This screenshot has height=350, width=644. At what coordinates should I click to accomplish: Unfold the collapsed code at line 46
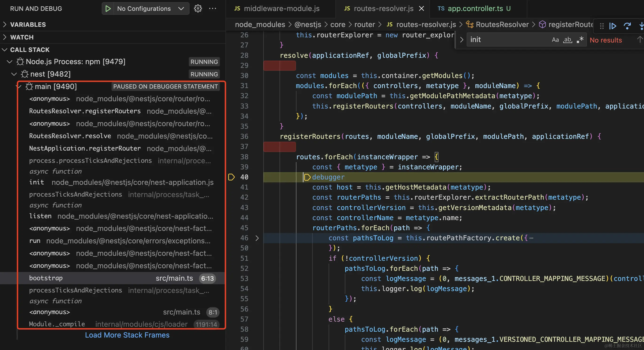click(257, 238)
